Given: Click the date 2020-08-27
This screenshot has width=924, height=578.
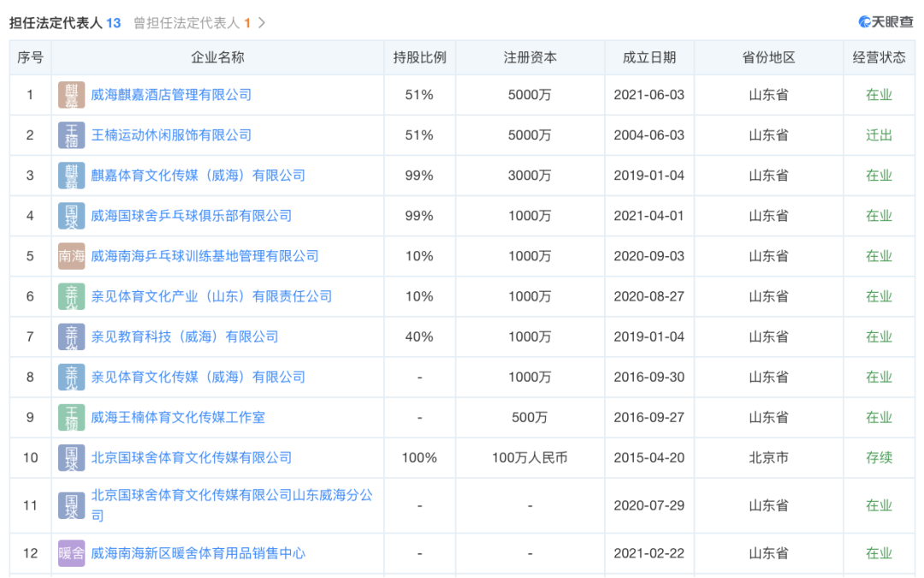Looking at the screenshot, I should (x=649, y=296).
